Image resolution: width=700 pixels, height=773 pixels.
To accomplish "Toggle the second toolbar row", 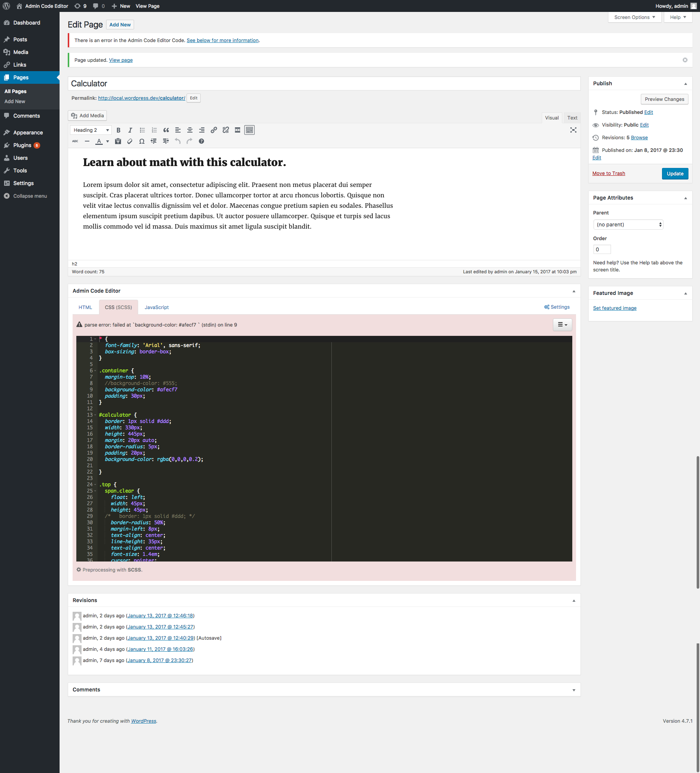I will (x=249, y=130).
